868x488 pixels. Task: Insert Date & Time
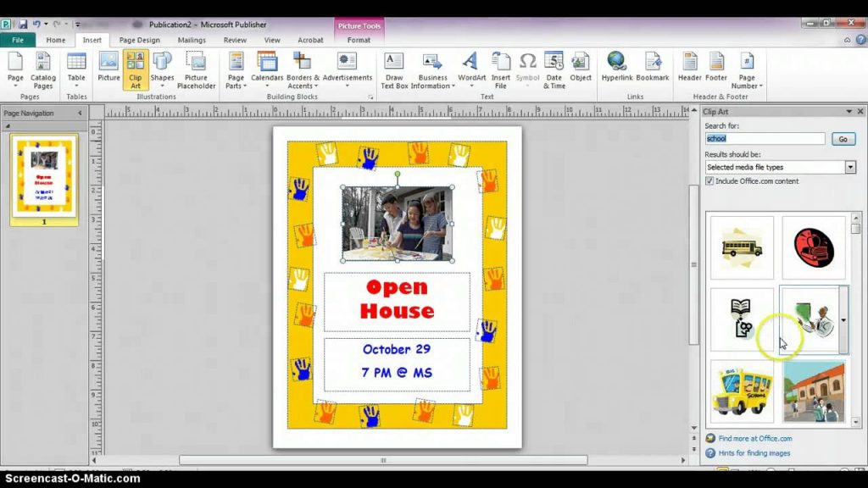[553, 69]
